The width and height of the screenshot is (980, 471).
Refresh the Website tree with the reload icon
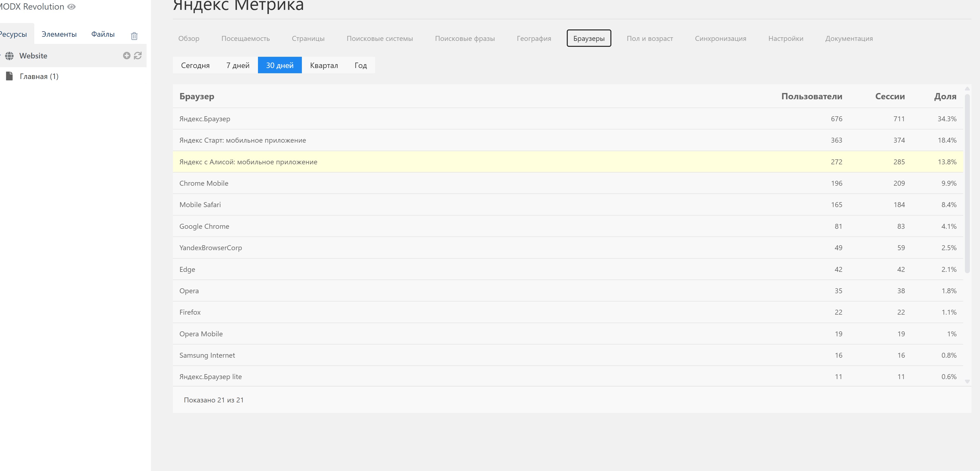pyautogui.click(x=138, y=55)
